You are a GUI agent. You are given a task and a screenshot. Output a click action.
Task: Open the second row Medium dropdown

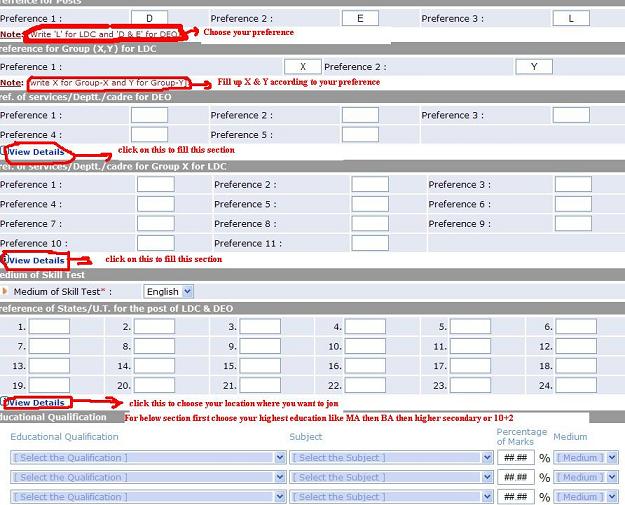click(586, 477)
